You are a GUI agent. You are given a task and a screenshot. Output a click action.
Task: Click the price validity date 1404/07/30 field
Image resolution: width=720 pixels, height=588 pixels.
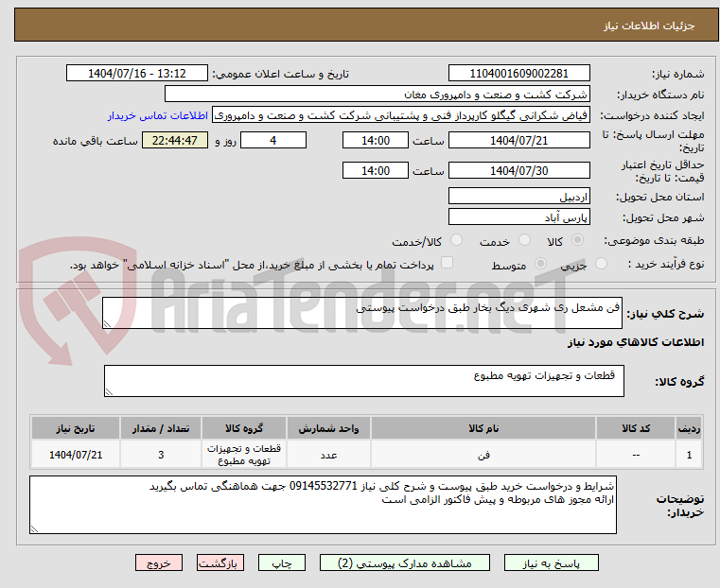518,170
